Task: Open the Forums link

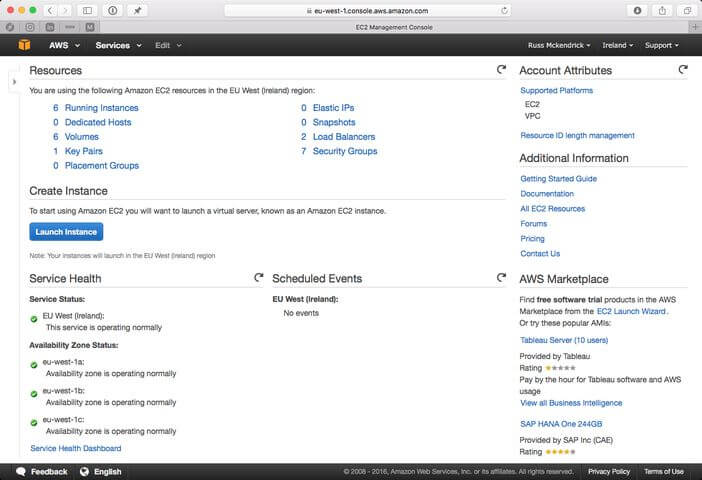Action: (x=533, y=223)
